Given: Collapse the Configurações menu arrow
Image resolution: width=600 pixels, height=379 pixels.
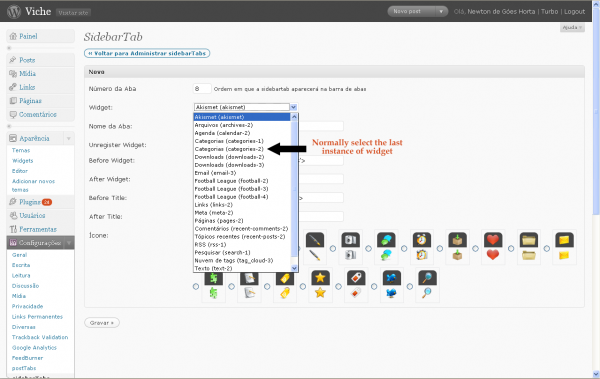Looking at the screenshot, I should (69, 243).
